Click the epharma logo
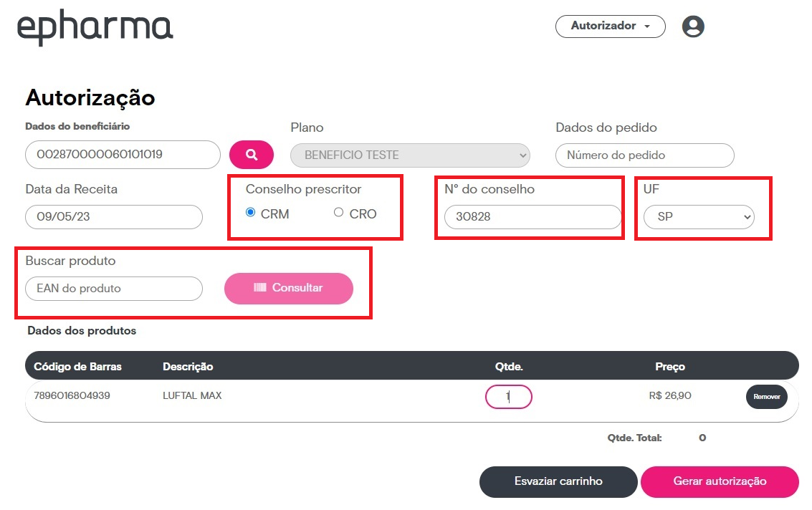The height and width of the screenshot is (510, 812). 95,27
